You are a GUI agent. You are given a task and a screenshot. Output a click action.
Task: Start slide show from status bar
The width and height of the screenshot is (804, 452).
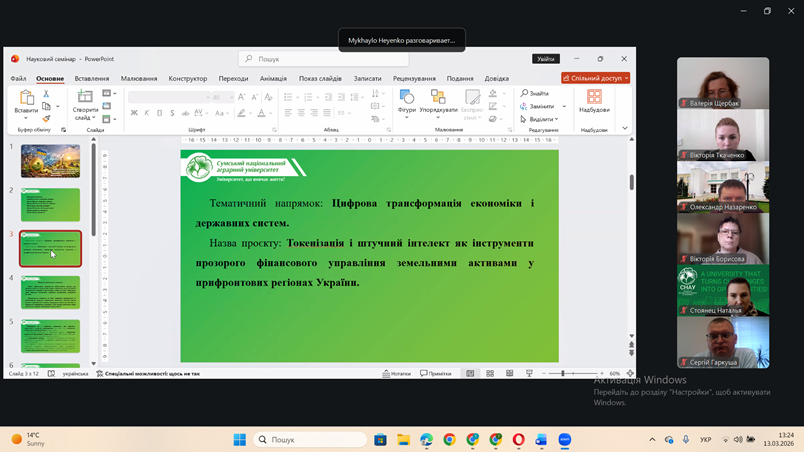tap(529, 373)
